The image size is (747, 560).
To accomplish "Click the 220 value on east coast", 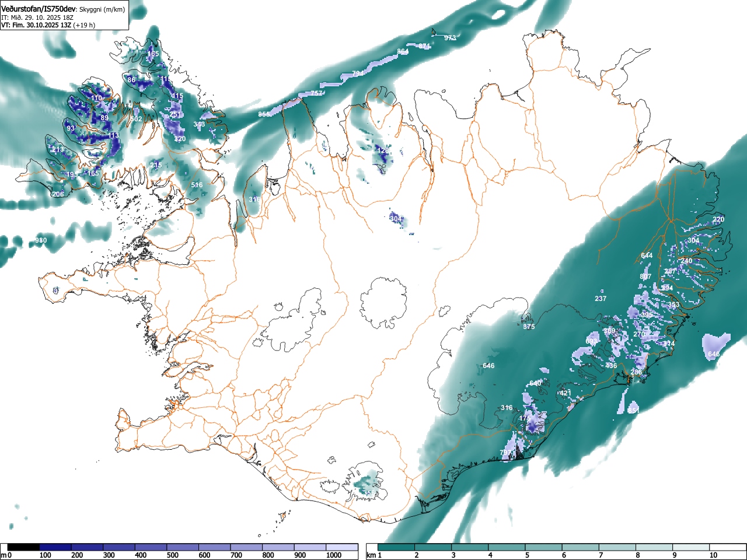I will 718,219.
